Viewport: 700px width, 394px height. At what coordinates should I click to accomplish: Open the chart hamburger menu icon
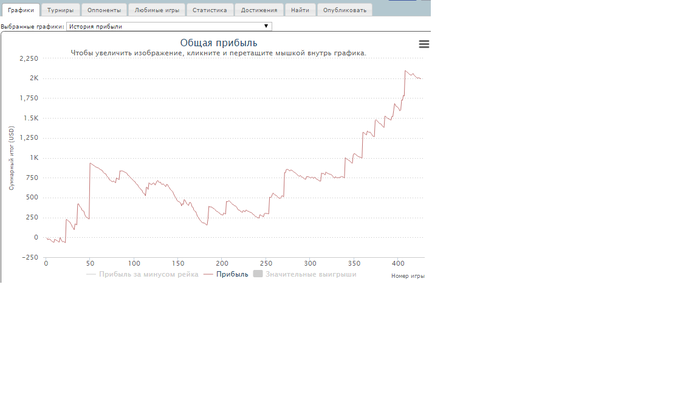coord(424,44)
